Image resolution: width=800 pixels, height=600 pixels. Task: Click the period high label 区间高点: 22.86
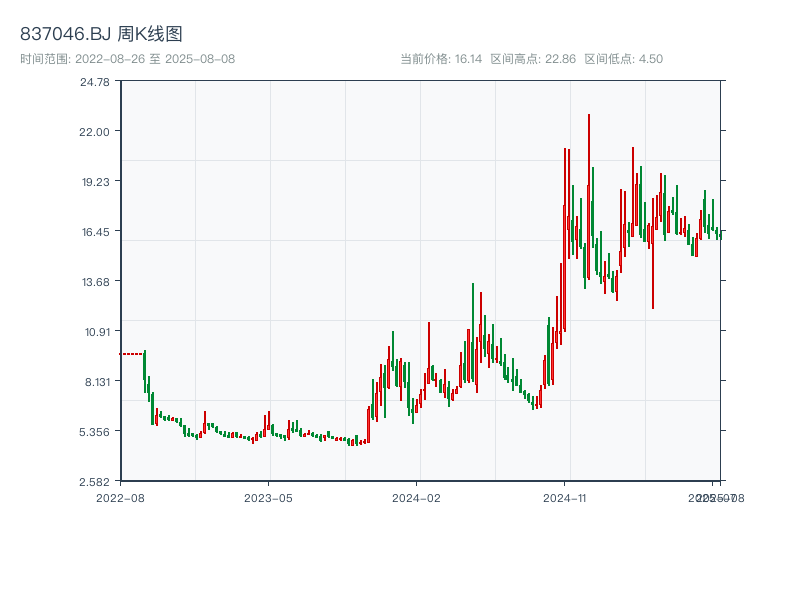coord(533,59)
